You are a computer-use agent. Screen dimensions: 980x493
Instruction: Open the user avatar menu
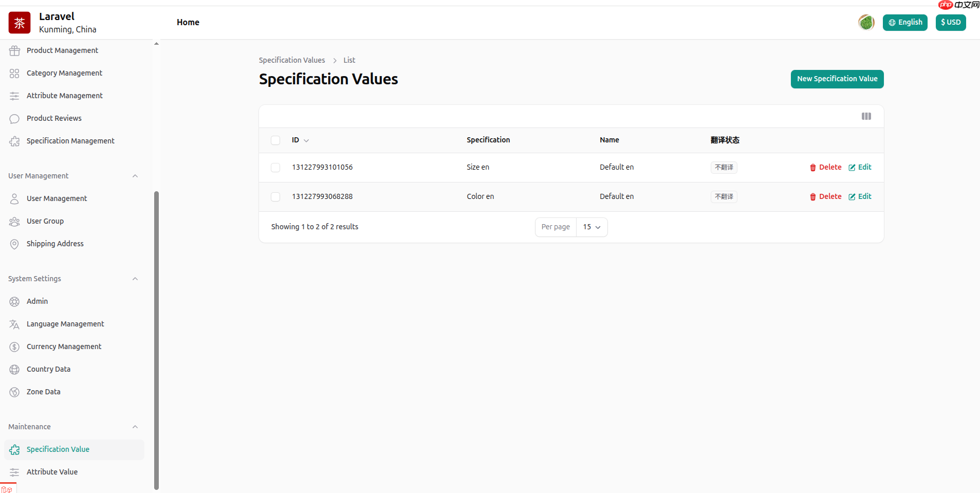point(866,22)
